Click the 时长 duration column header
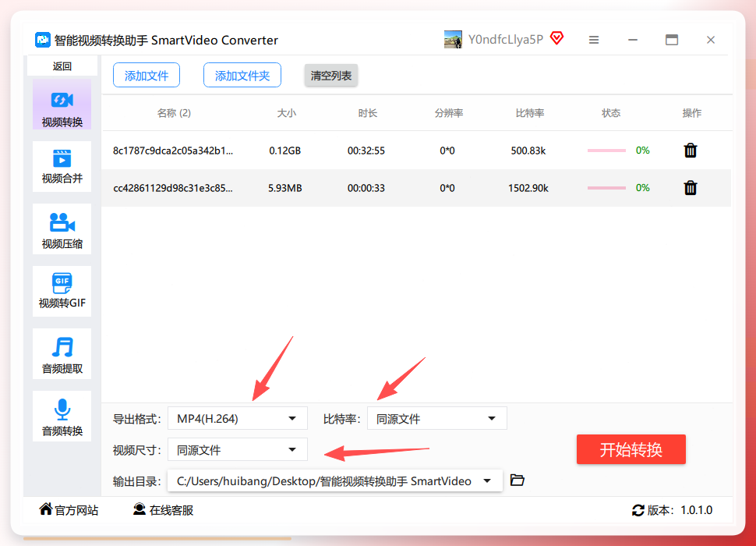 point(367,113)
